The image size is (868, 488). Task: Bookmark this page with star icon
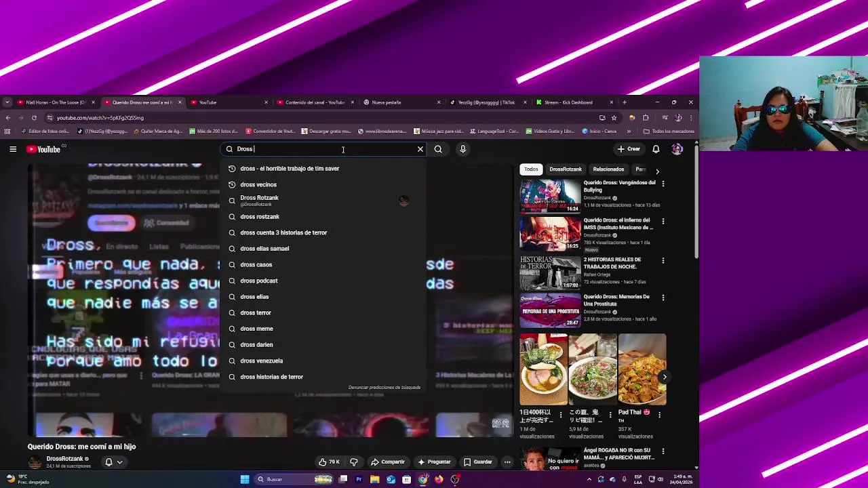[614, 118]
